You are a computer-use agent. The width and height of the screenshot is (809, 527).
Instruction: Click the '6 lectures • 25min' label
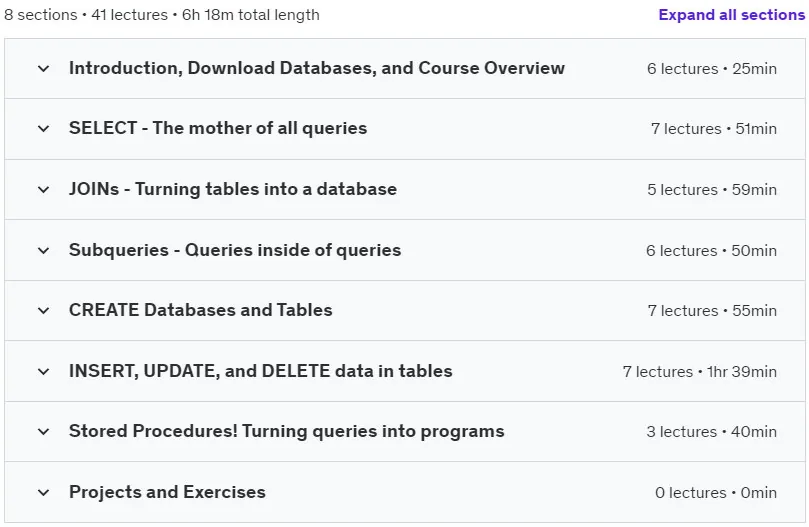[x=712, y=69]
